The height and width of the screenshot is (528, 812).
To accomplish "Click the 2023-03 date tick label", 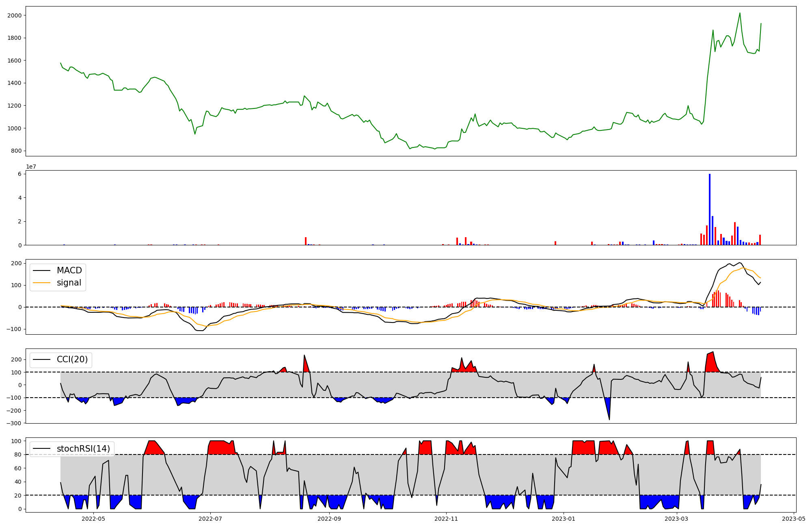I will [677, 518].
